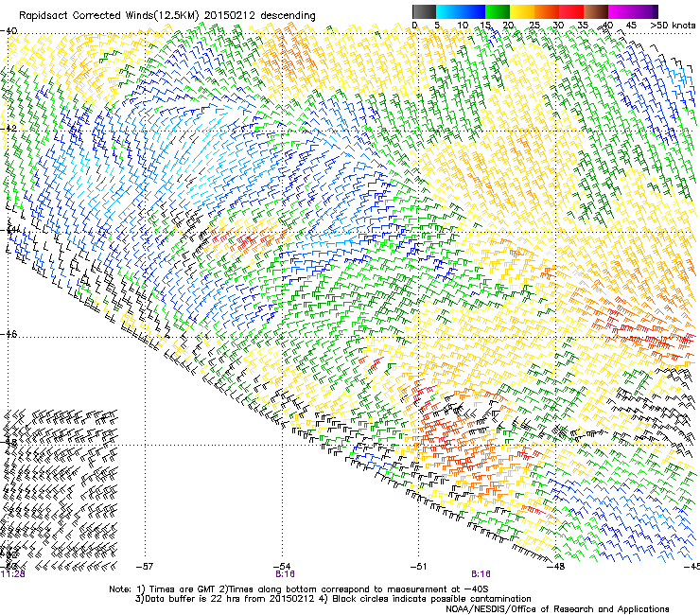Click 'NOAA/NESDIS/Office of Research and Applications' credit
Screen dimensions: 700x615
(x=557, y=608)
